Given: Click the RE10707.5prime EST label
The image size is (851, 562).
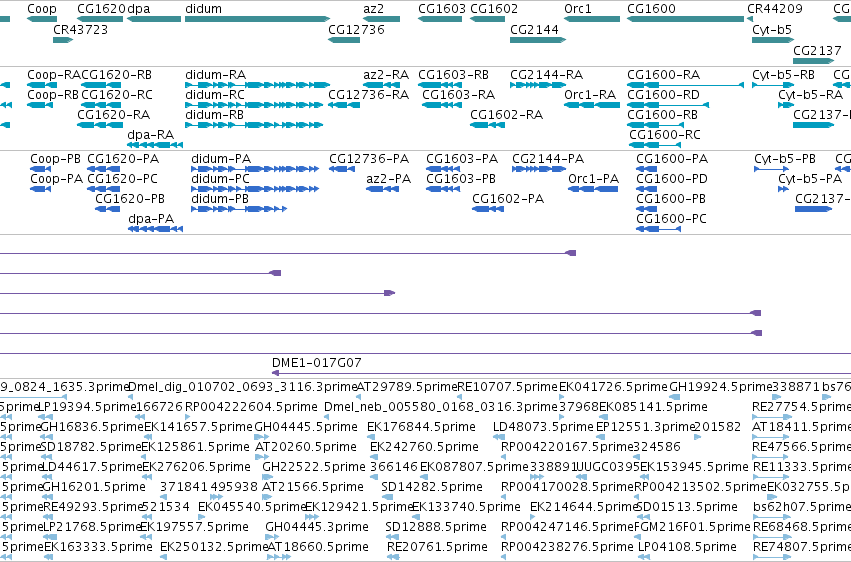Looking at the screenshot, I should [x=507, y=387].
